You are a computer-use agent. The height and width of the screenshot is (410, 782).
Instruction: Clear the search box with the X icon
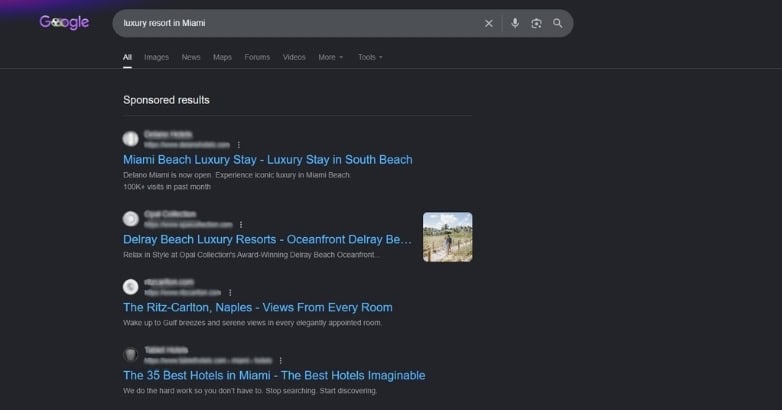tap(489, 23)
